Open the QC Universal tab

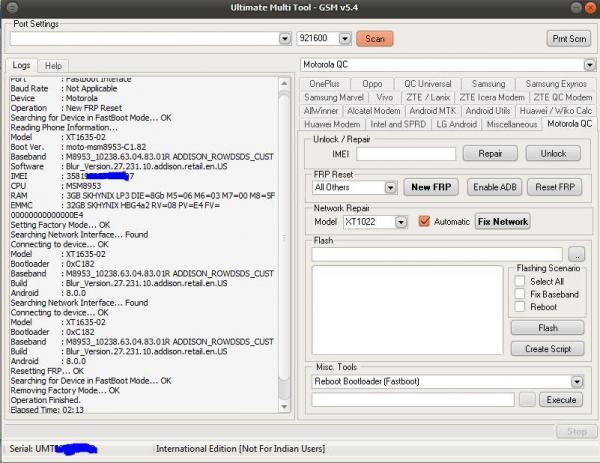tap(428, 84)
